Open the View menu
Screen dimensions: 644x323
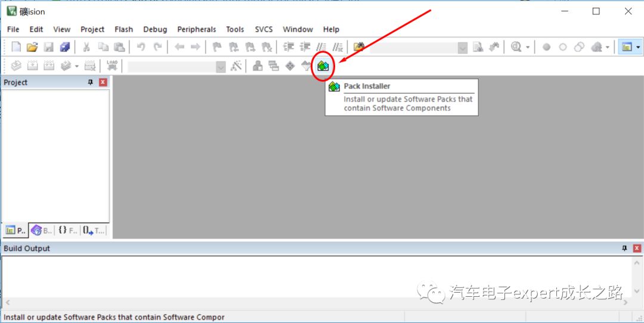coord(61,29)
